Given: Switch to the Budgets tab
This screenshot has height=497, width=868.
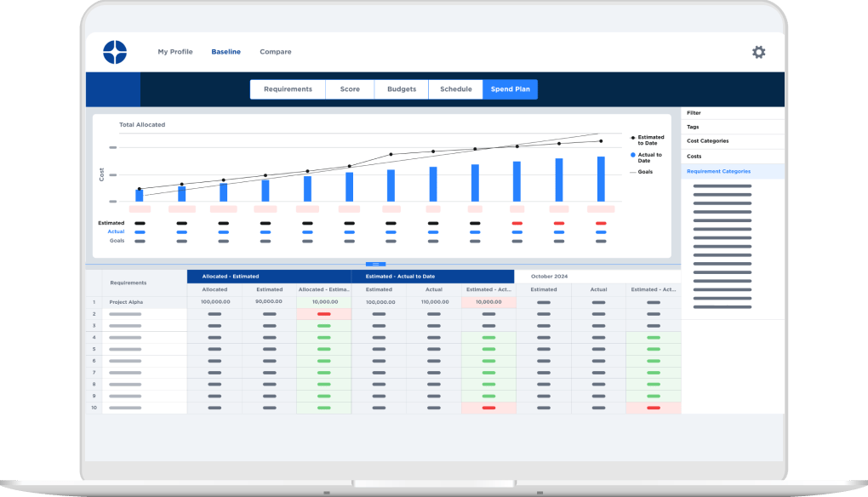Looking at the screenshot, I should 402,89.
